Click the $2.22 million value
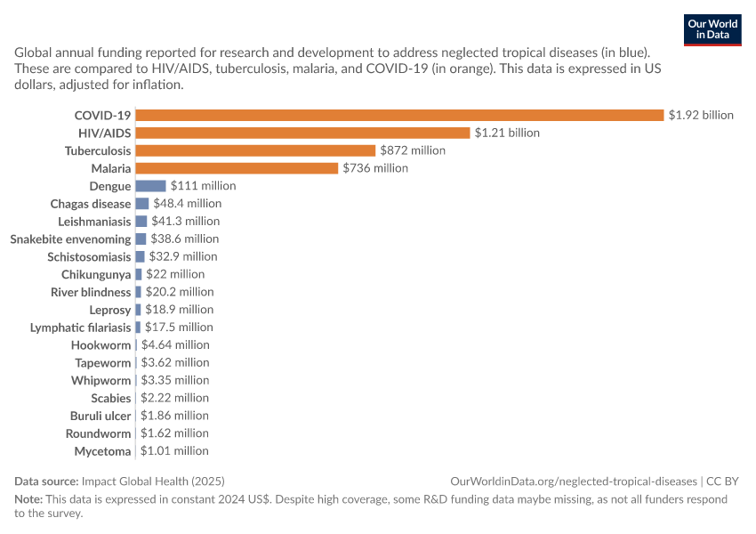 click(174, 398)
